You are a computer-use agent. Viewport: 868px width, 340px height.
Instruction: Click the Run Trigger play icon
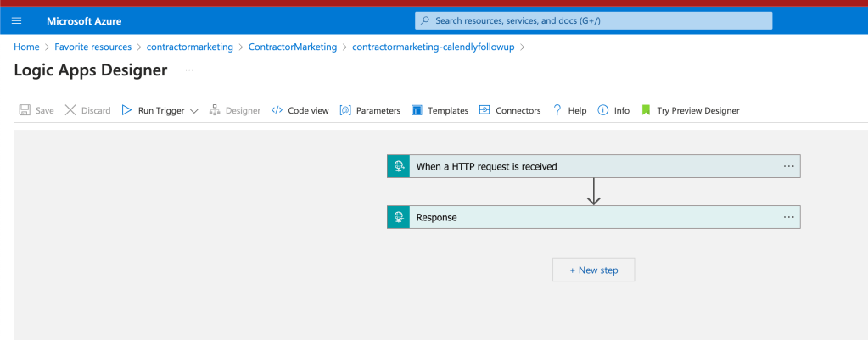[x=126, y=110]
